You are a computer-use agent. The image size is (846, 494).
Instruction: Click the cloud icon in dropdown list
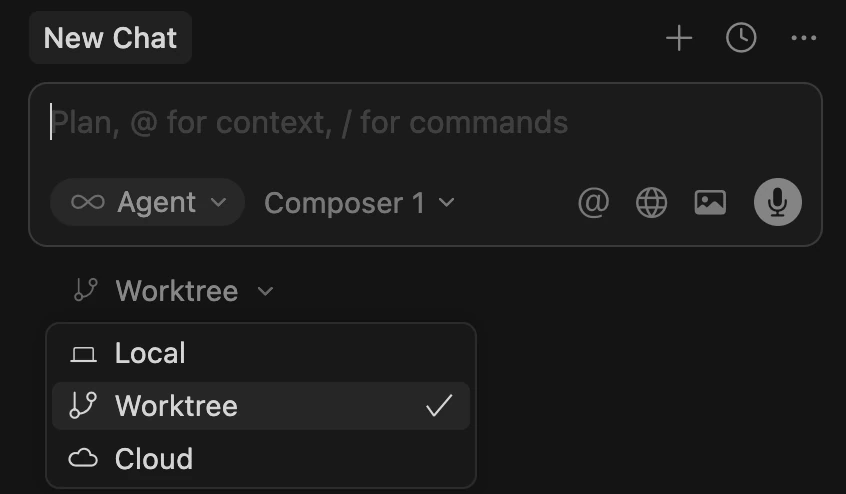point(83,459)
